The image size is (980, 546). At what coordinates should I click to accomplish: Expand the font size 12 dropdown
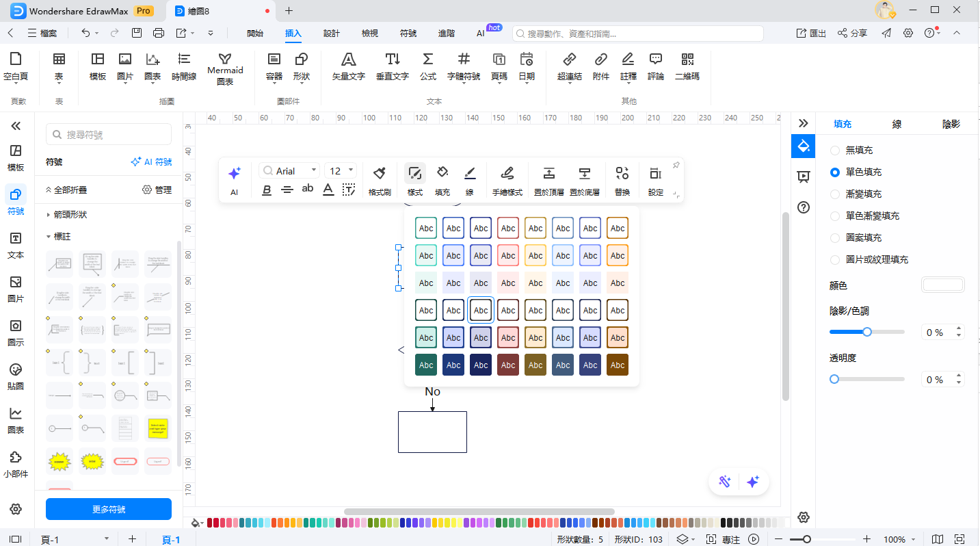(x=341, y=170)
